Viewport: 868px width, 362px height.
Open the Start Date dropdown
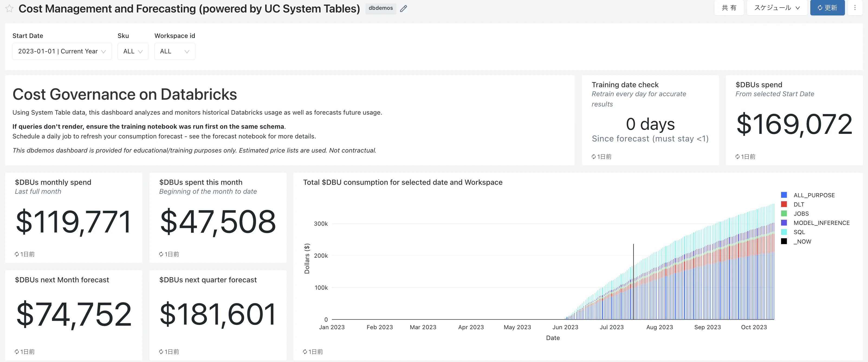(x=62, y=51)
